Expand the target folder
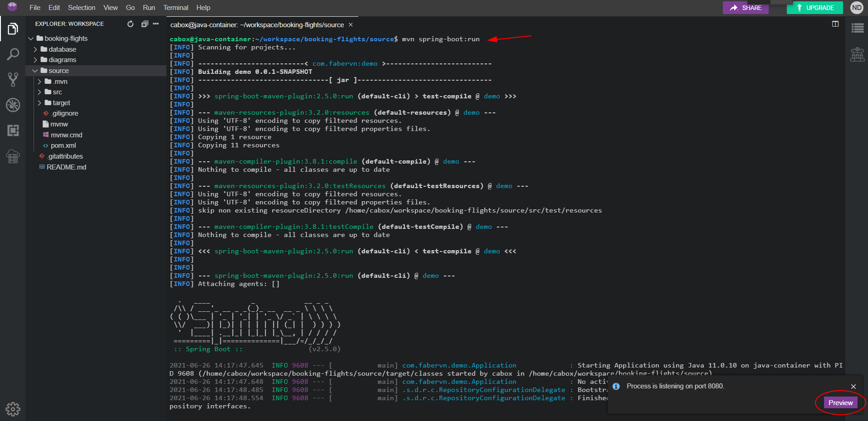 pyautogui.click(x=39, y=103)
